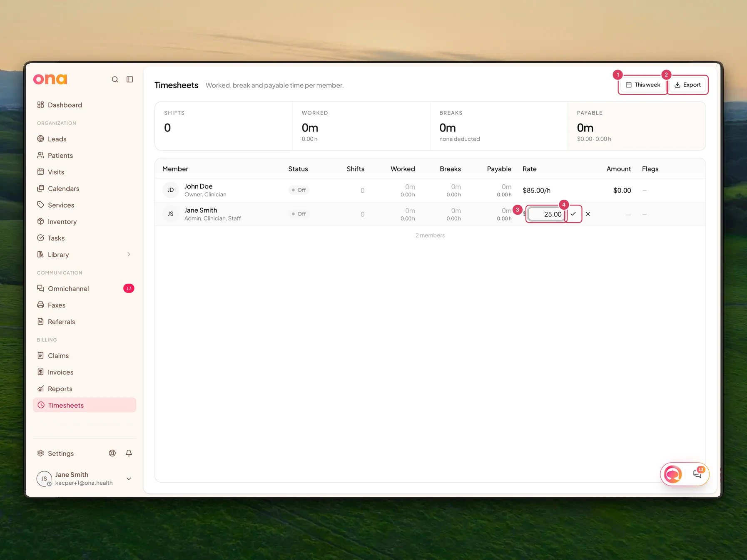Click the search icon in sidebar header
Image resolution: width=747 pixels, height=560 pixels.
pos(115,79)
